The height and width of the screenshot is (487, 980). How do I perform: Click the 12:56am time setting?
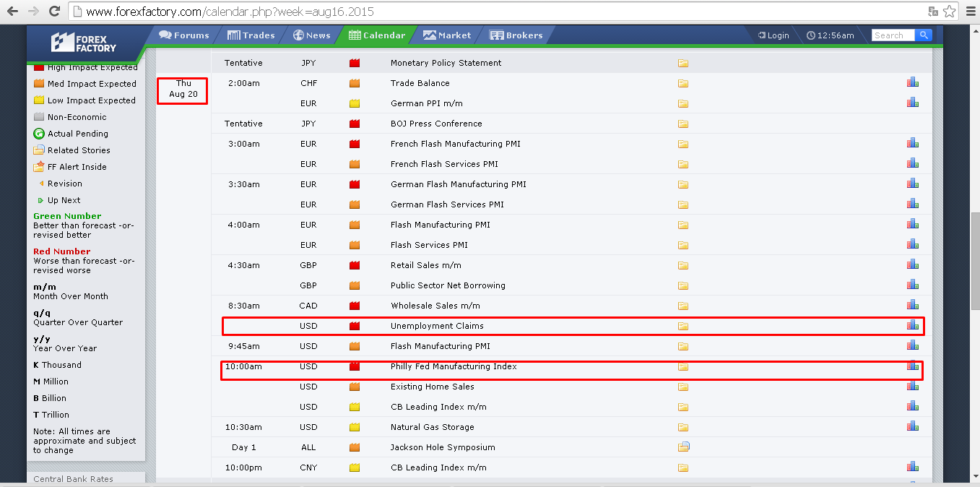point(831,35)
